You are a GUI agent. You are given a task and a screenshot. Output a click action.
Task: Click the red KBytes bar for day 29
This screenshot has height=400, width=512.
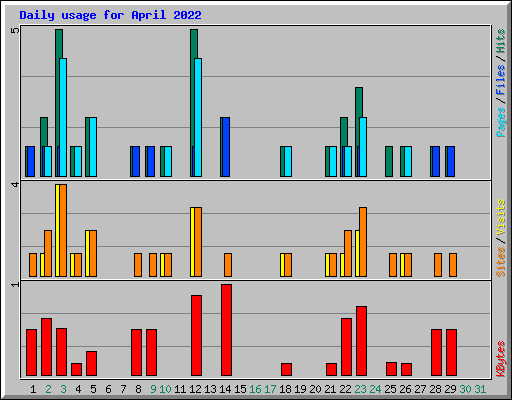(451, 352)
